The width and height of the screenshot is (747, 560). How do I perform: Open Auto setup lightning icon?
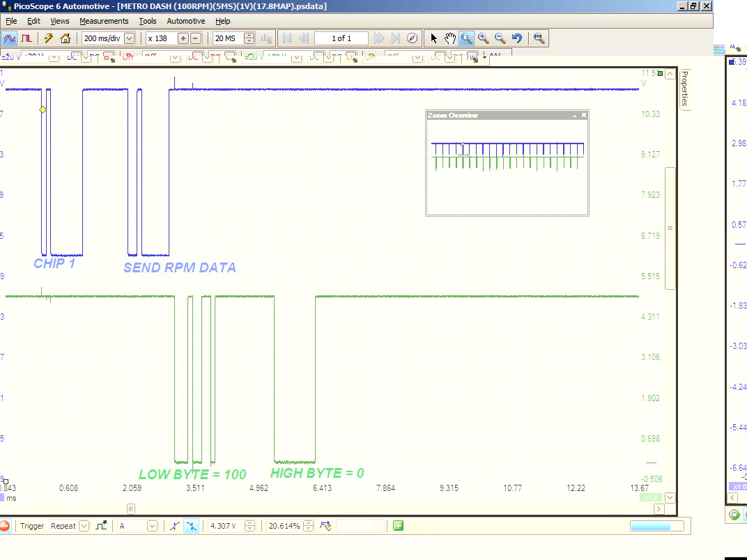(48, 38)
